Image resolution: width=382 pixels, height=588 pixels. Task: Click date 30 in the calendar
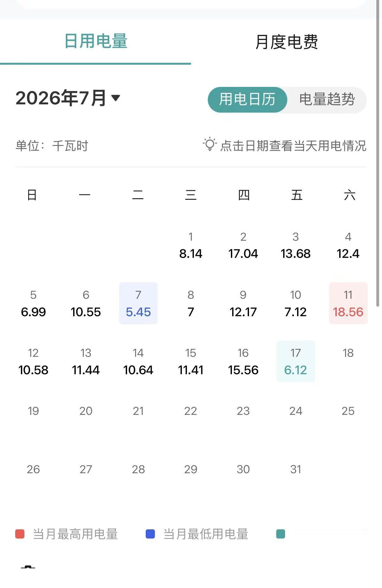click(243, 469)
